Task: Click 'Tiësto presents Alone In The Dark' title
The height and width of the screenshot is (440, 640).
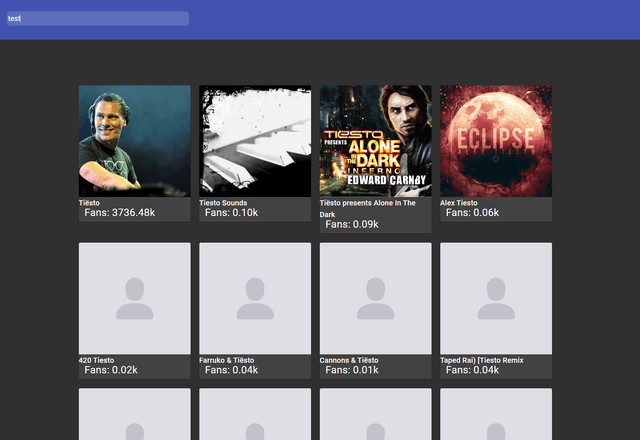Action: coord(367,209)
